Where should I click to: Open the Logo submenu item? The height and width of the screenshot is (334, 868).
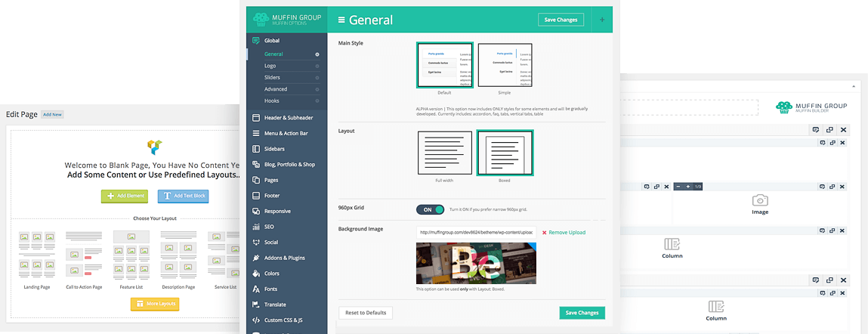270,66
